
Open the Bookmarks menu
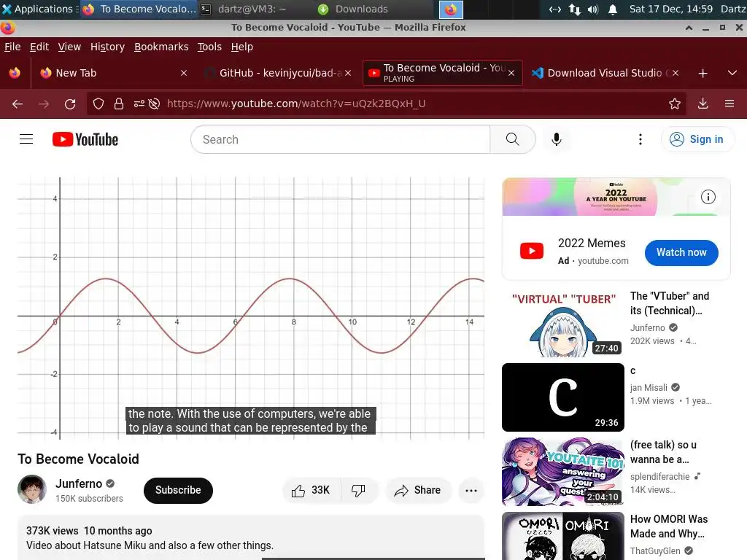161,47
